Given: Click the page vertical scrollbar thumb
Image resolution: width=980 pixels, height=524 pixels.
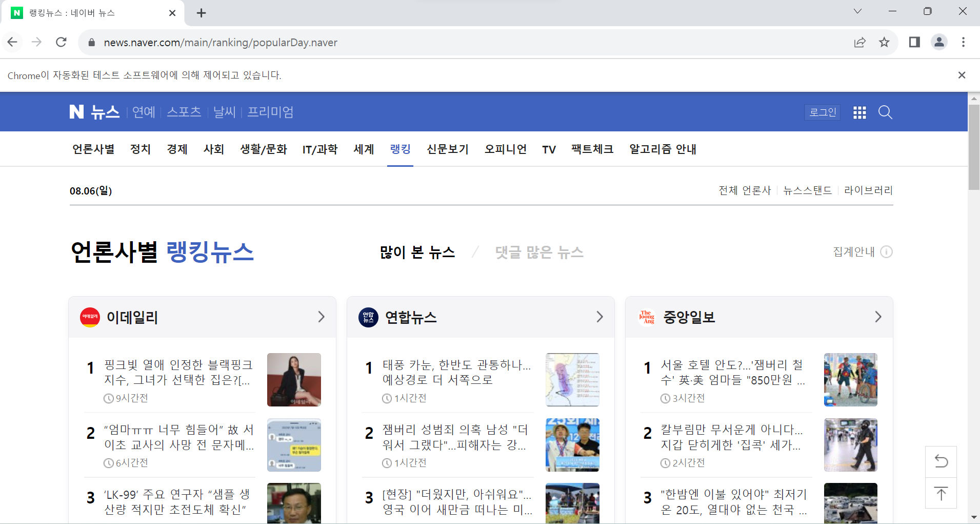Looking at the screenshot, I should 974,147.
